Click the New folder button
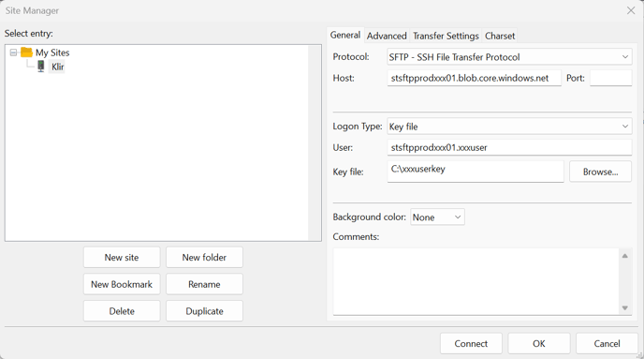 pos(204,257)
